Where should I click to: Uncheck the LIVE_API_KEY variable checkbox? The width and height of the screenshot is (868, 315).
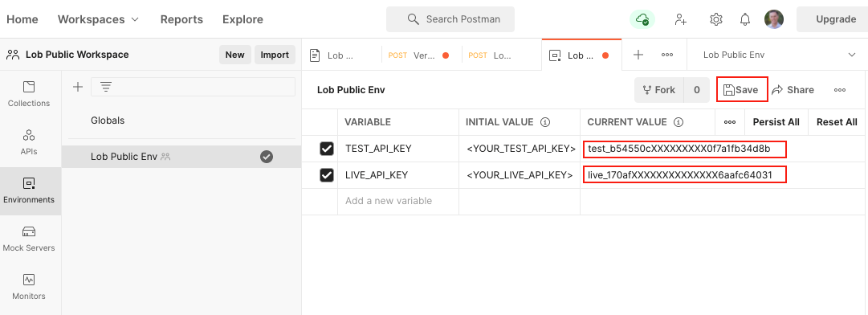tap(327, 175)
